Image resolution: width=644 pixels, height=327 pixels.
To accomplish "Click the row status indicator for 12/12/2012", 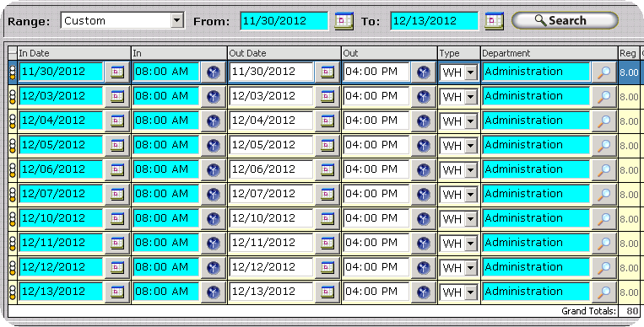I will pyautogui.click(x=13, y=268).
